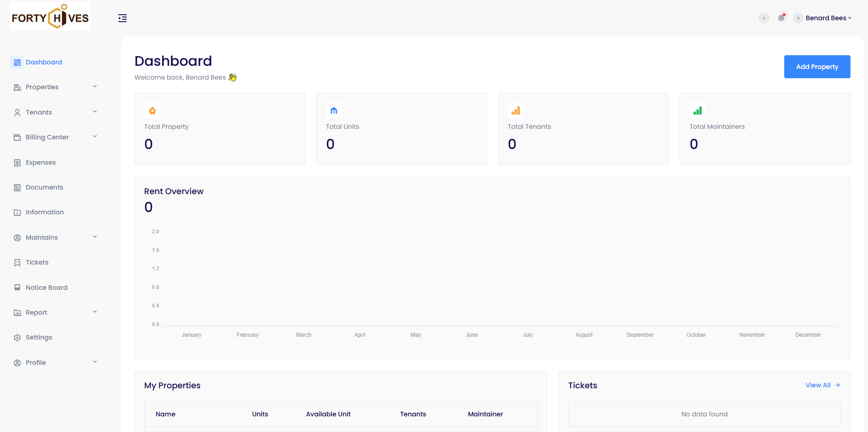Click the Properties building icon
The width and height of the screenshot is (868, 432).
point(17,87)
